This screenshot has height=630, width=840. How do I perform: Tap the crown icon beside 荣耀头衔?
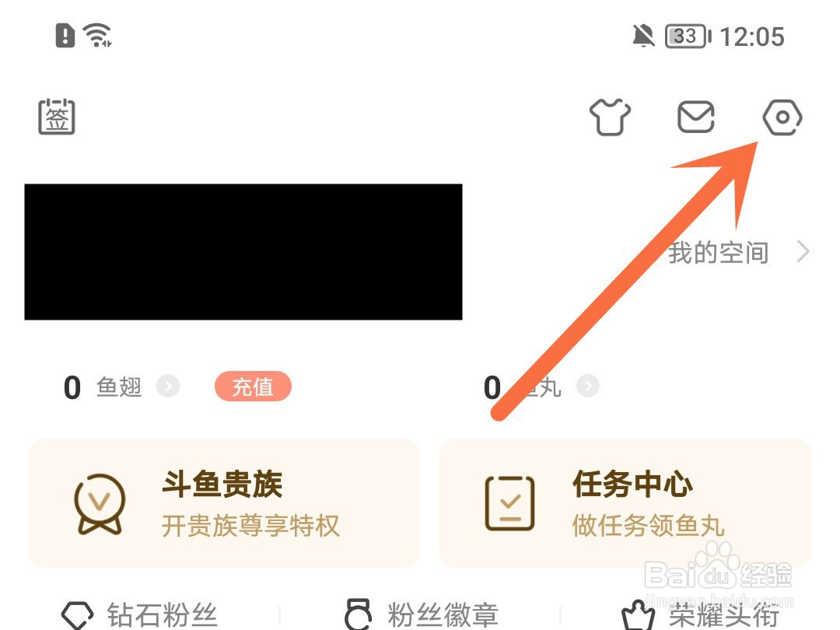638,615
